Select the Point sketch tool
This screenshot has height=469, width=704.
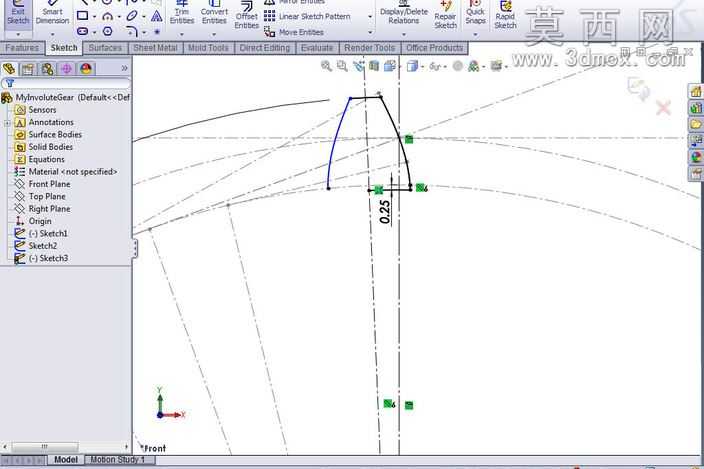[157, 32]
